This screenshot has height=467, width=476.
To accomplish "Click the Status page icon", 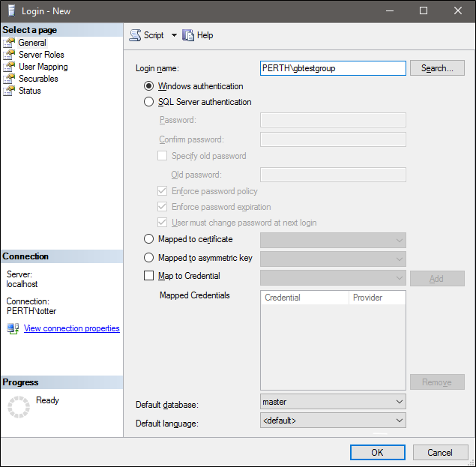I will 9,91.
